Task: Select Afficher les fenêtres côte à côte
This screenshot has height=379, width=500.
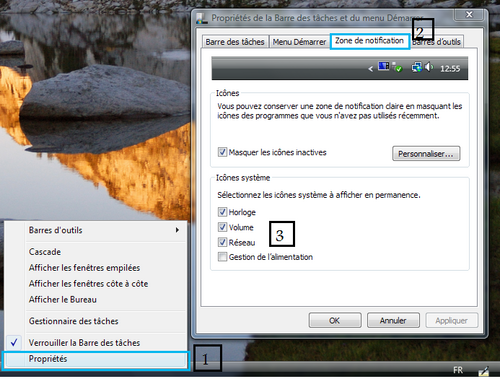Action: click(x=95, y=284)
